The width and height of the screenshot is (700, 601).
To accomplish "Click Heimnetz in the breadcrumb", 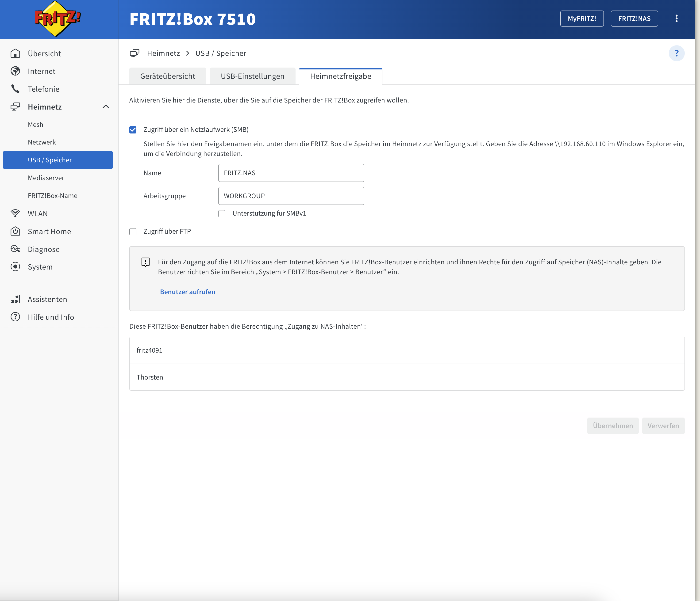I will click(164, 53).
